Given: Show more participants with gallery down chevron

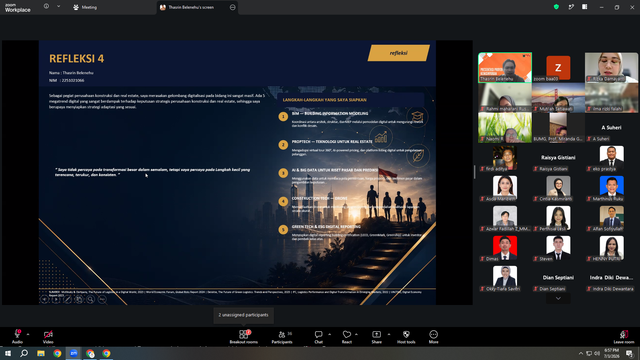Looking at the screenshot, I should pos(558,298).
